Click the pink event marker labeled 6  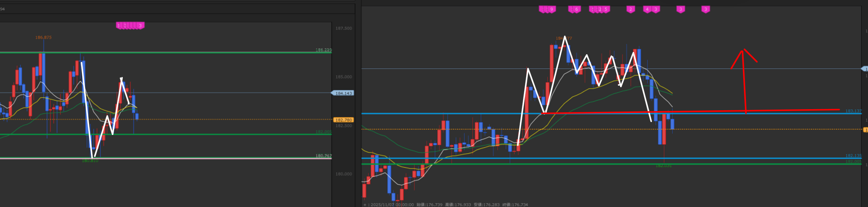576,9
